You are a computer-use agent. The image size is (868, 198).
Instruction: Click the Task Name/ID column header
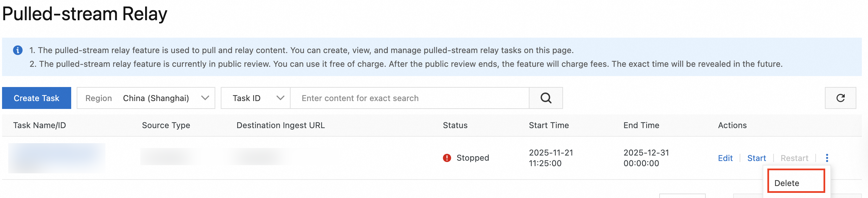tap(40, 125)
